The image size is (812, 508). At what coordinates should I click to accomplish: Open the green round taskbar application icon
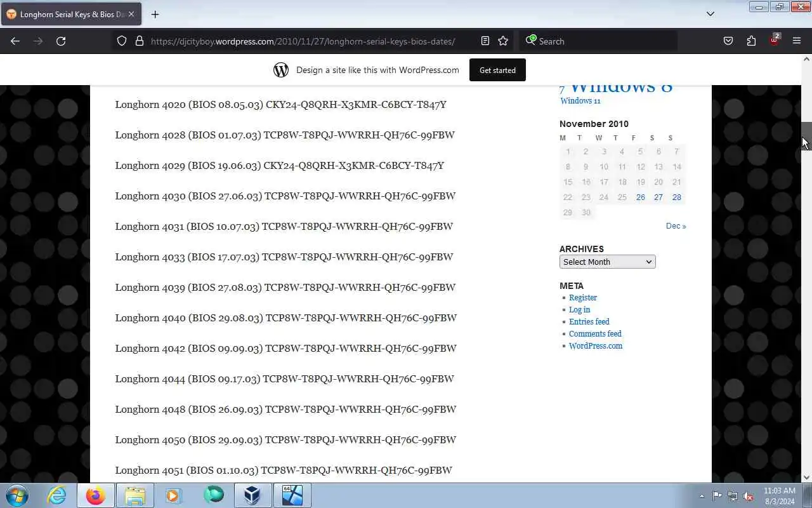213,495
